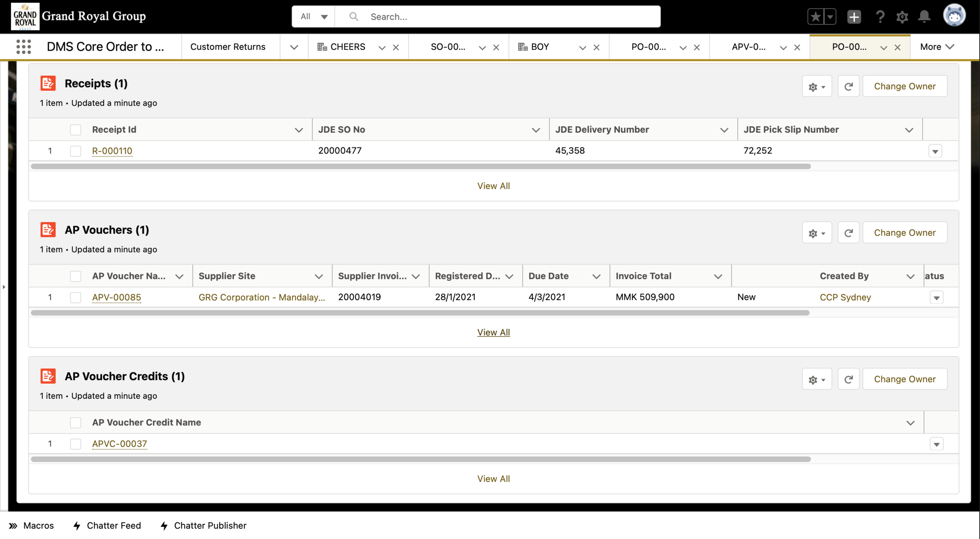Open the App Launcher grid icon
Screen dimensions: 980x539
point(24,47)
